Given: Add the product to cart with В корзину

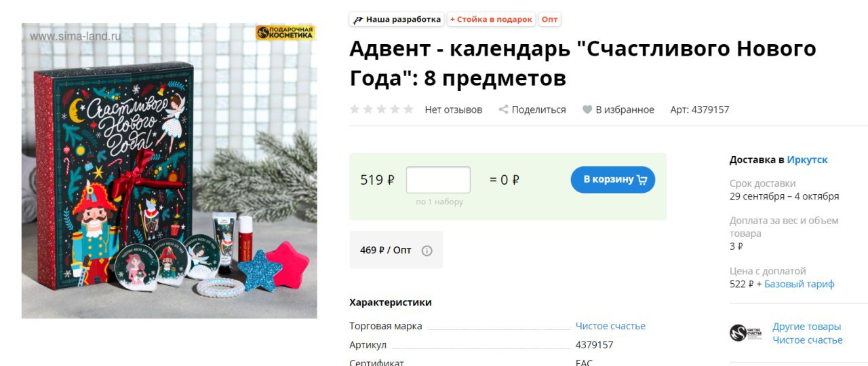Looking at the screenshot, I should pos(613,180).
